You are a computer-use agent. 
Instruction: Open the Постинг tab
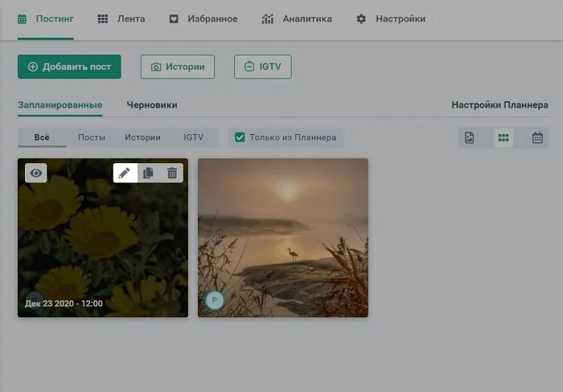46,18
